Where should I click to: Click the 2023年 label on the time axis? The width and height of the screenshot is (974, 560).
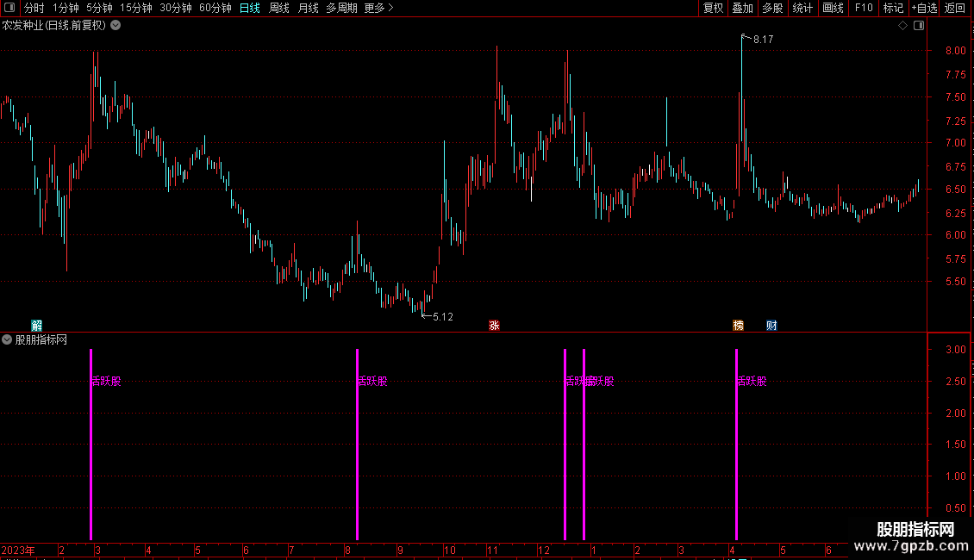tap(18, 550)
